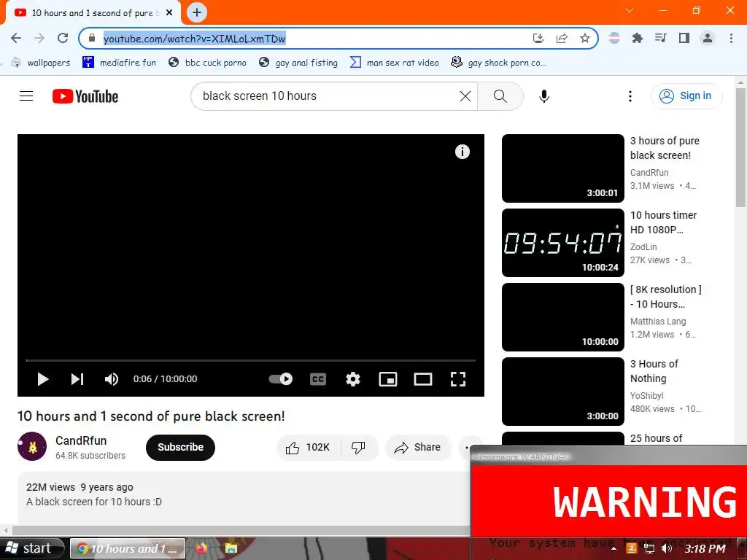
Task: Open the 'wallpapers' bookmark
Action: [41, 63]
